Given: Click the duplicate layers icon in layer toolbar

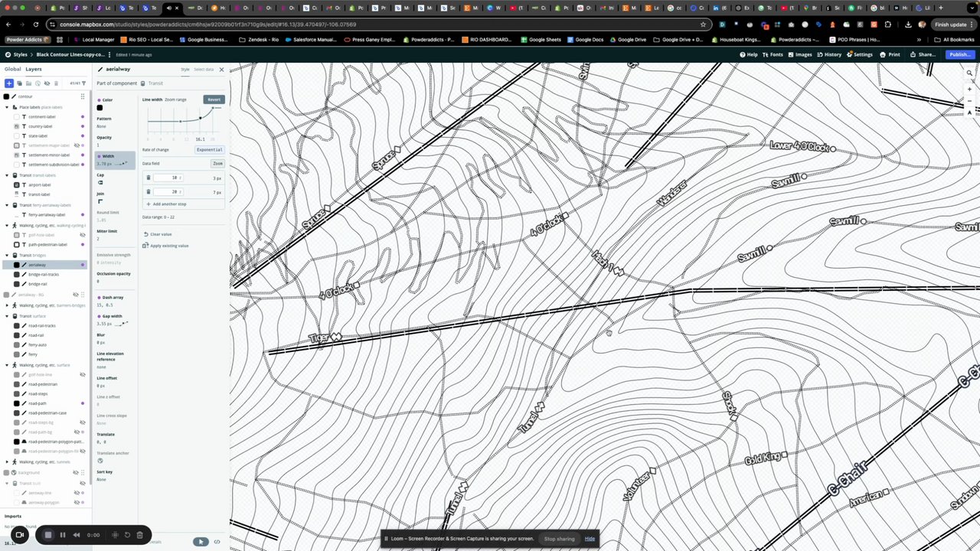Looking at the screenshot, I should (x=20, y=83).
